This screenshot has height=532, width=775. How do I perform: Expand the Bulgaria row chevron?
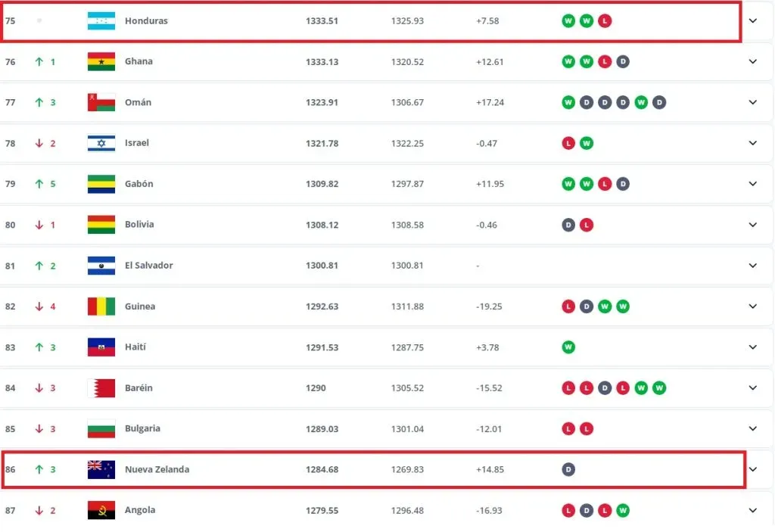coord(752,428)
